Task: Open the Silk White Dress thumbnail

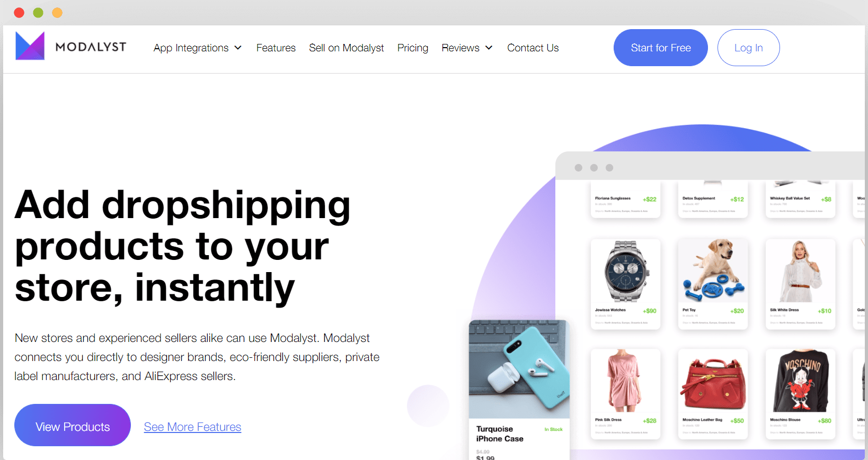Action: (800, 271)
